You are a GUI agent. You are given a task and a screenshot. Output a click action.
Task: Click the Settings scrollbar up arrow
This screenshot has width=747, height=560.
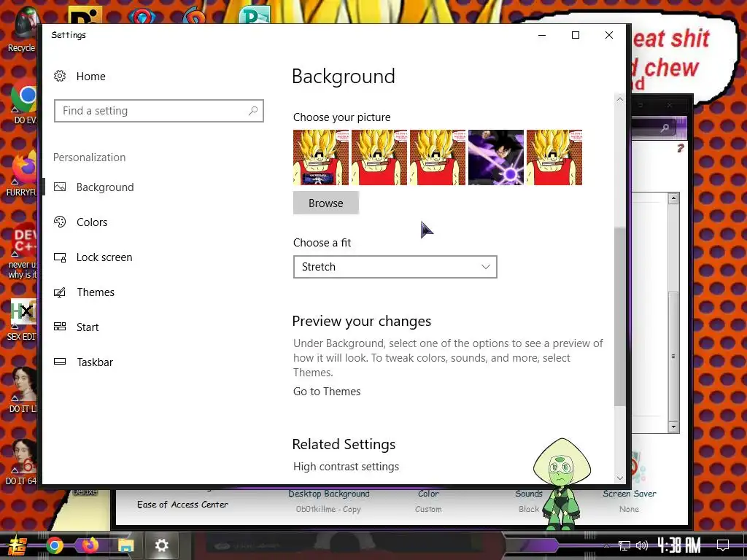(x=619, y=99)
